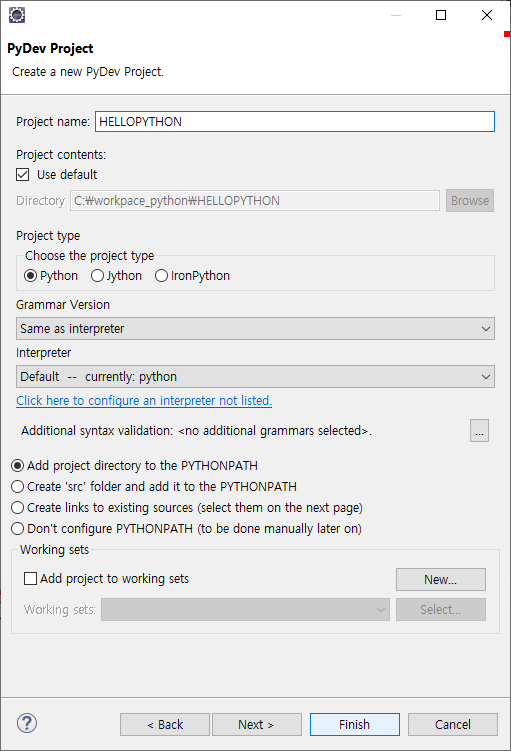
Task: Click the Eclipse icon in title bar
Action: click(17, 15)
